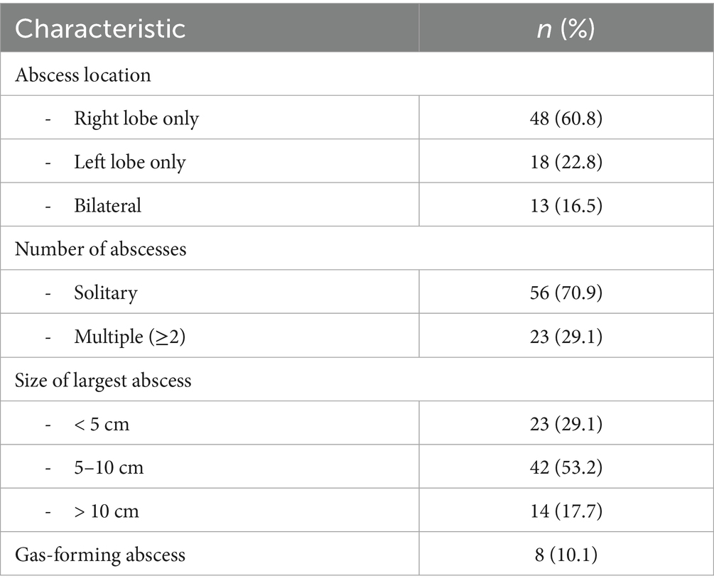Viewport: 714px width, 588px height.
Task: Click the Gas-forming abscess row label
Action: [x=100, y=554]
